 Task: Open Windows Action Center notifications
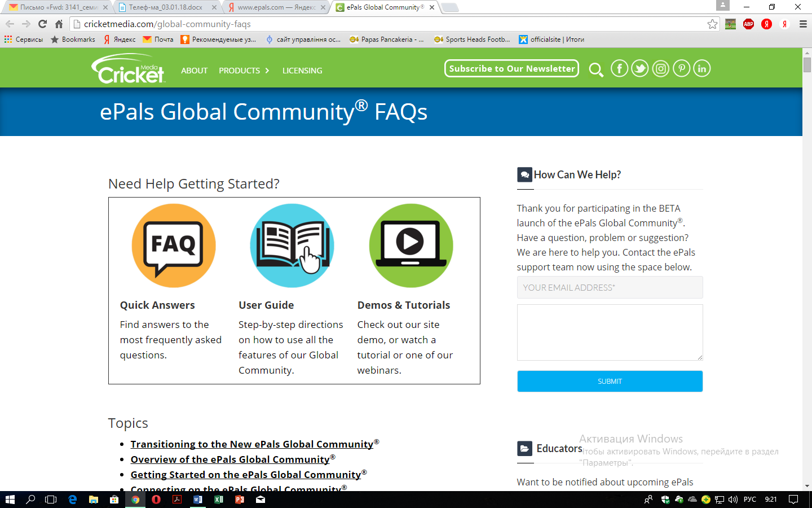pos(793,500)
